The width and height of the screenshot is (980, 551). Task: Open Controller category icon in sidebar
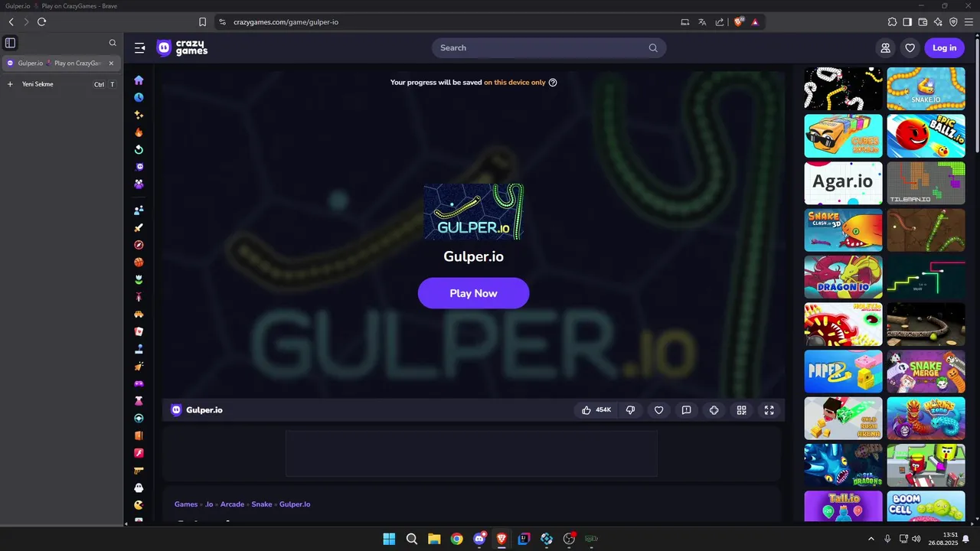pos(139,383)
